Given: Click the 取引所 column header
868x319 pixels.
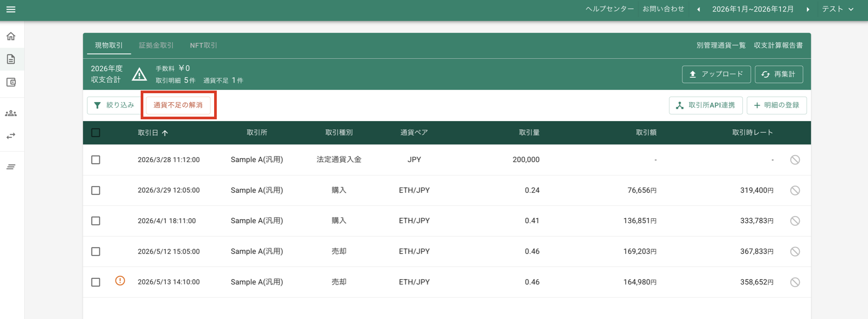Looking at the screenshot, I should [257, 133].
